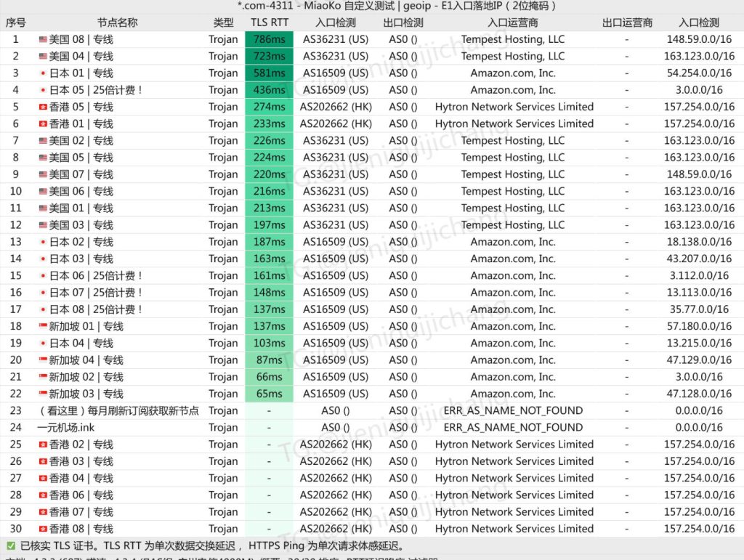
Task: Select the 一元机场.ink node name
Action: pos(66,428)
